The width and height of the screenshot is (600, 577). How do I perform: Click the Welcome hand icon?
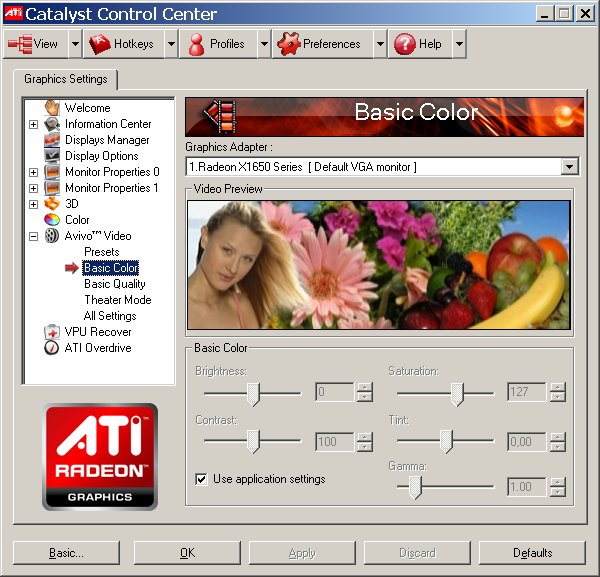point(52,108)
